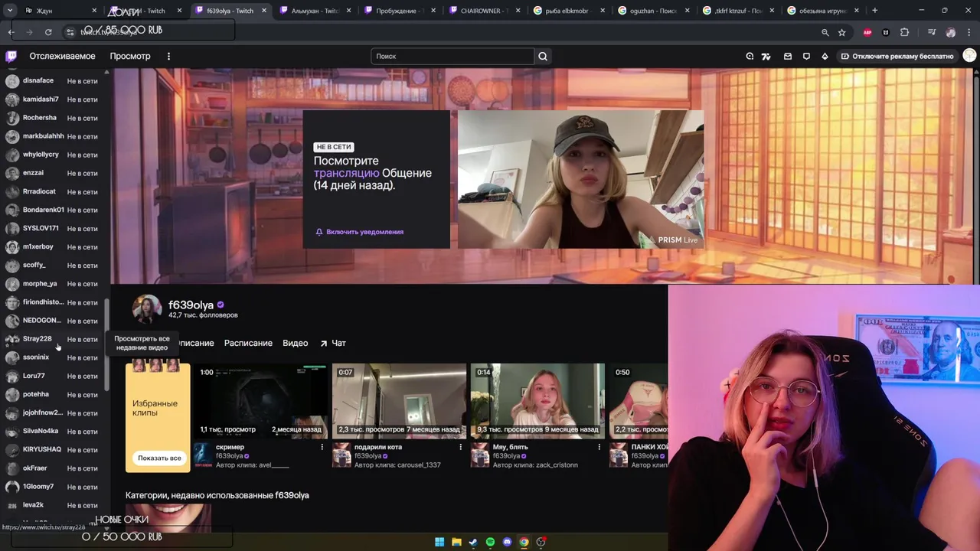Open the Twitch user avatar menu
Image resolution: width=980 pixels, height=551 pixels.
pos(969,56)
